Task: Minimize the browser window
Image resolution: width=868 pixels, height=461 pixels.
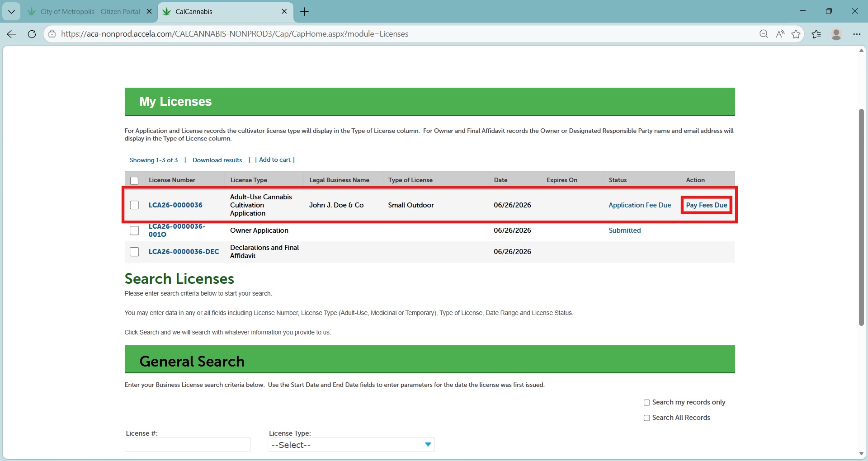Action: (802, 11)
